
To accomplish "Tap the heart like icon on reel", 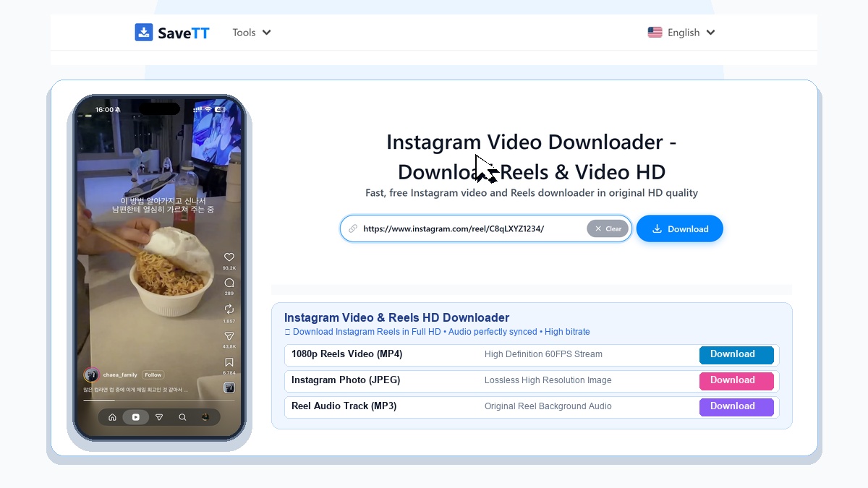I will (x=229, y=257).
